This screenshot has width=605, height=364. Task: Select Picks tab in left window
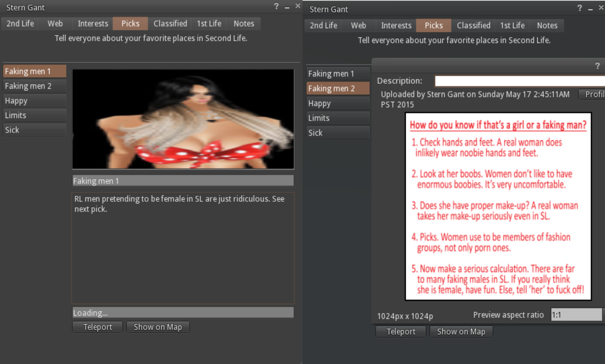(x=130, y=23)
